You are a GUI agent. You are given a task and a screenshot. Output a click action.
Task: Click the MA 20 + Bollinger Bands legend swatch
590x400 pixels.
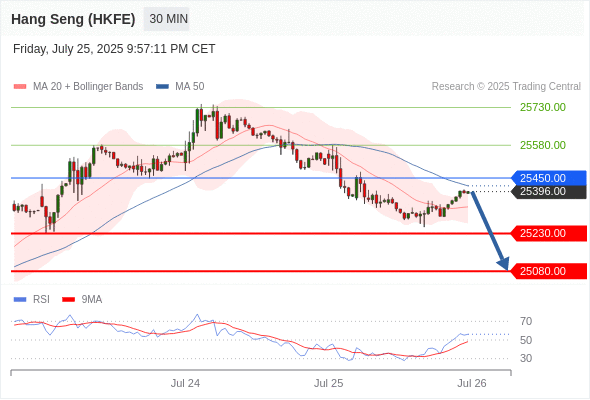coord(20,87)
